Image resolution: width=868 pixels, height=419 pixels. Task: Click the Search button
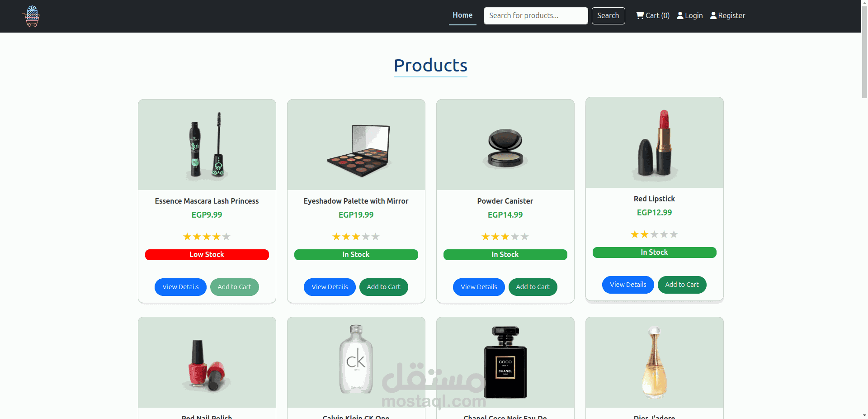pyautogui.click(x=608, y=16)
